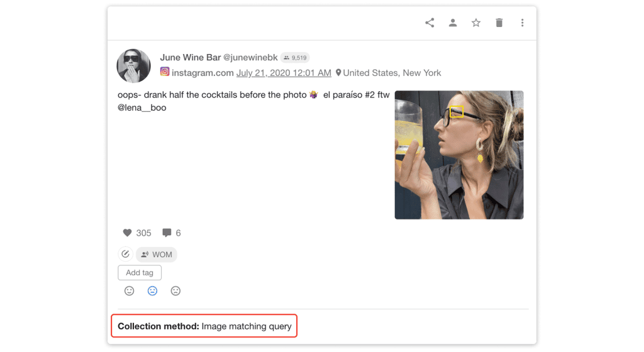The width and height of the screenshot is (644, 352).
Task: Open the instagram.com source link
Action: click(203, 73)
